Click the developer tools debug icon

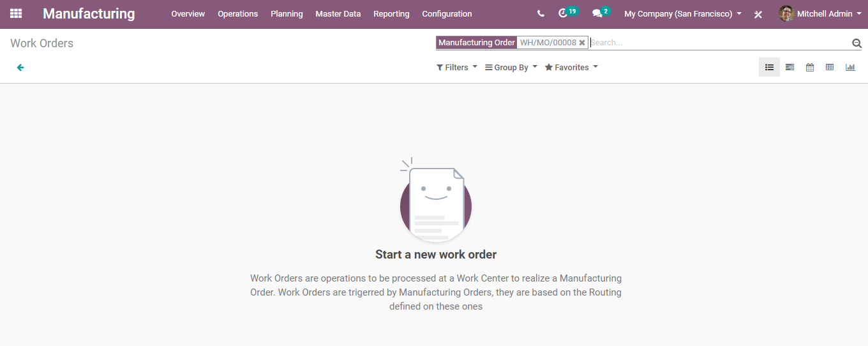pos(758,14)
